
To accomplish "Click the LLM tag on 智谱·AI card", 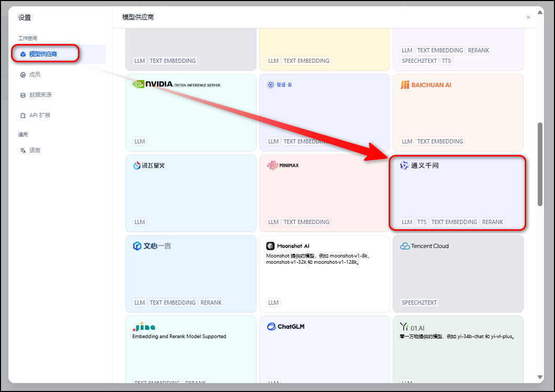I will [x=273, y=141].
